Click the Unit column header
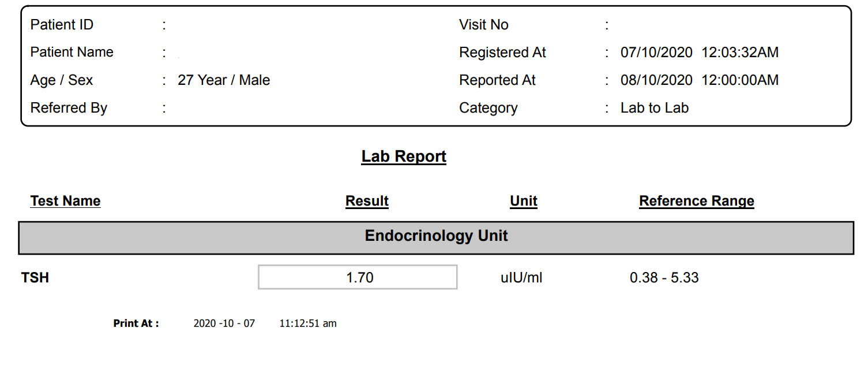868x365 pixels. click(x=524, y=201)
